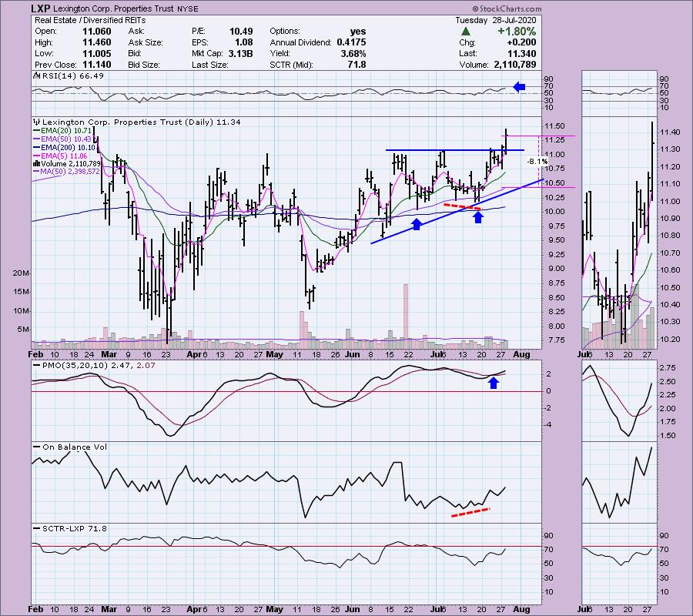Click the Bid Size label in header
Image resolution: width=693 pixels, height=616 pixels.
pyautogui.click(x=144, y=65)
